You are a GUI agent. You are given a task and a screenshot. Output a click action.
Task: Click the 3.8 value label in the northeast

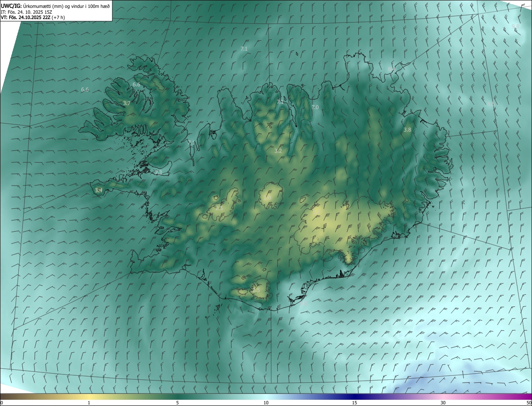pos(407,130)
